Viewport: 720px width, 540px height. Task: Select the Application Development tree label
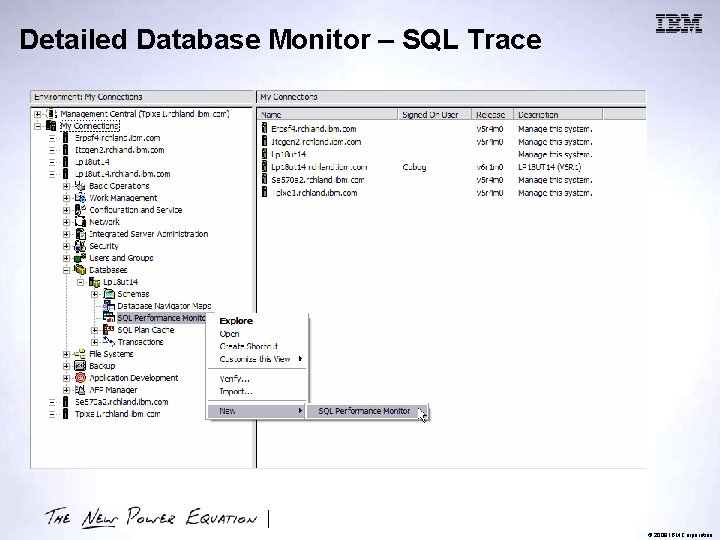coord(134,378)
